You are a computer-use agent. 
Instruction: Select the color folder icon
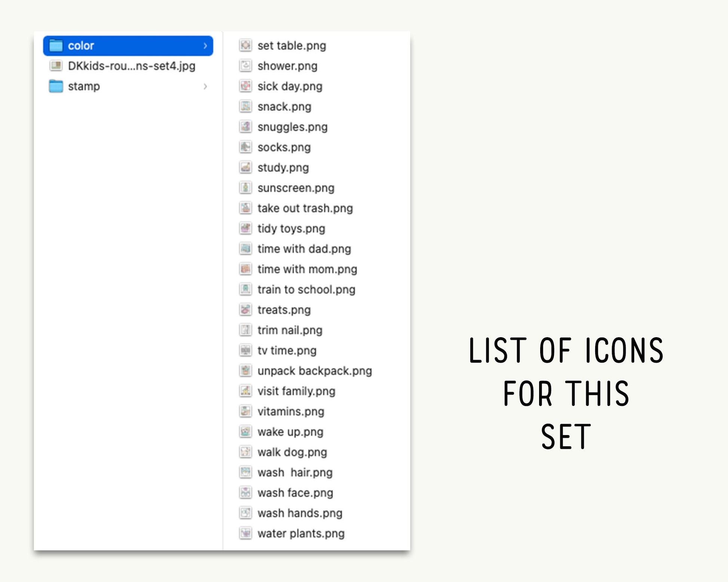click(56, 46)
